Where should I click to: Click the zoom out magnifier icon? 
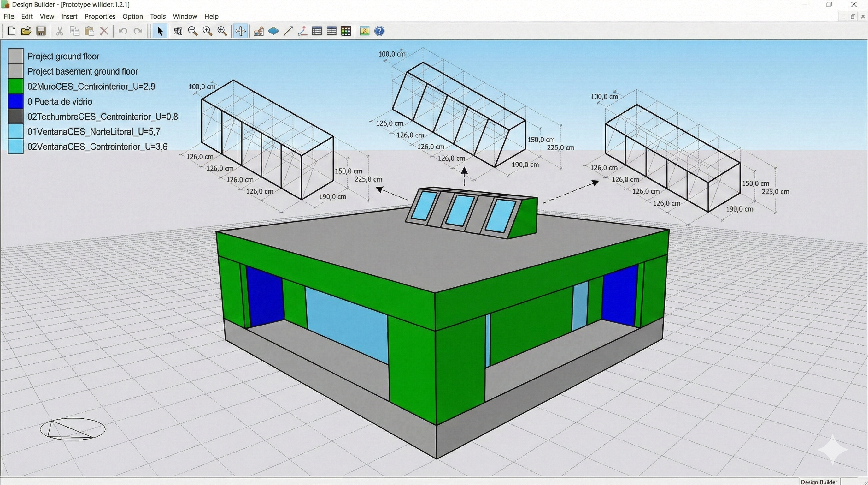pos(193,31)
